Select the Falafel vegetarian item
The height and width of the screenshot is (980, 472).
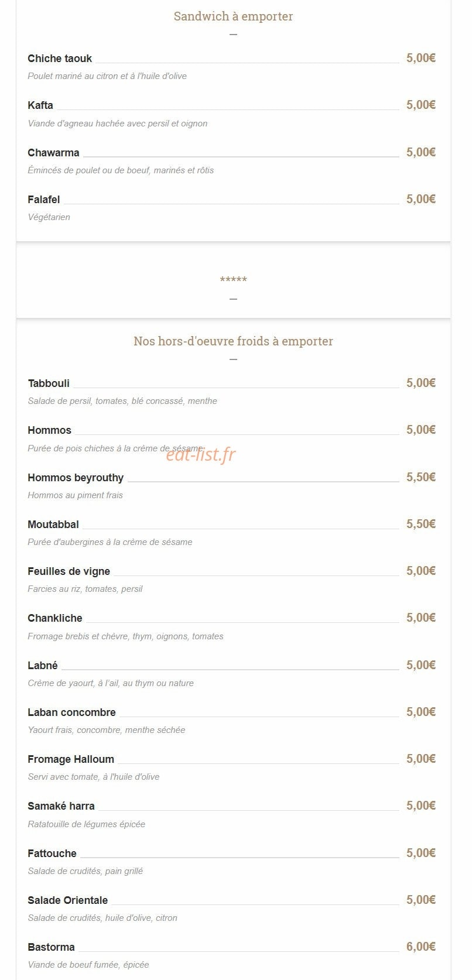coord(44,200)
